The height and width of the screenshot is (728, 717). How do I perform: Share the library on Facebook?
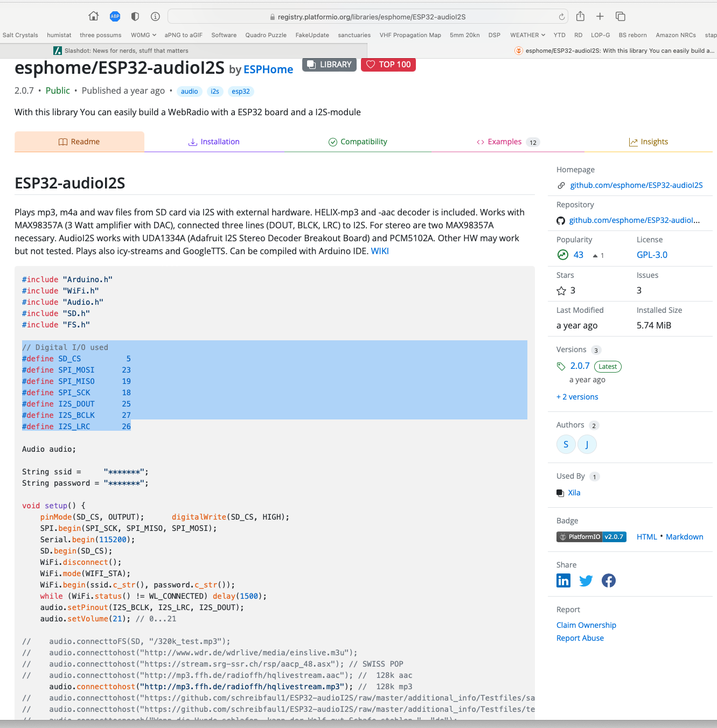(609, 580)
